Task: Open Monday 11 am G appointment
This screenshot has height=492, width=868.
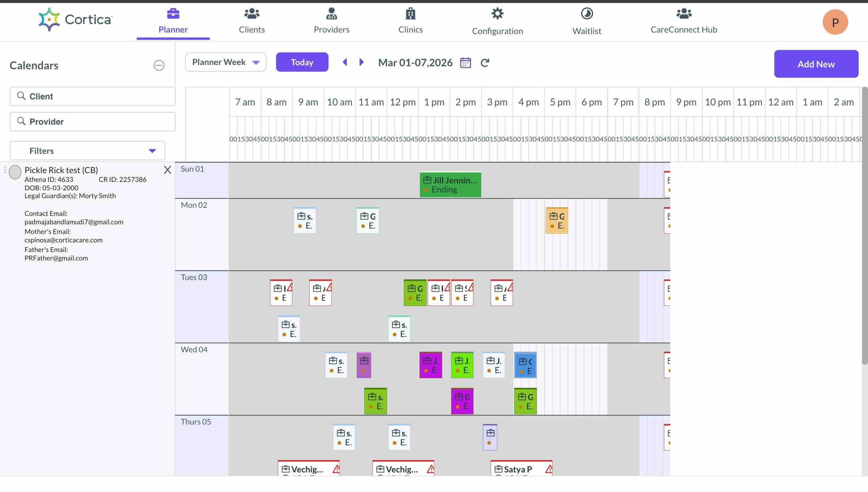Action: (368, 220)
